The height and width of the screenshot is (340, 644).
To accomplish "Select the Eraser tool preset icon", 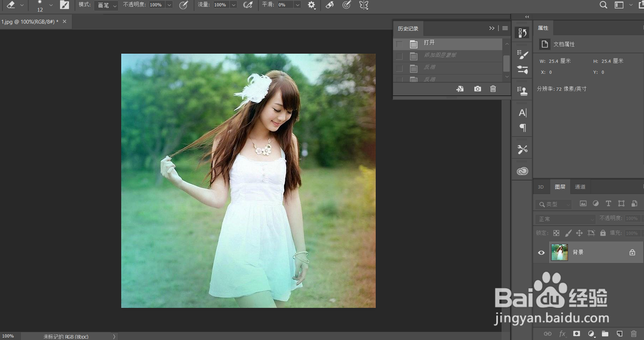I will pos(11,5).
